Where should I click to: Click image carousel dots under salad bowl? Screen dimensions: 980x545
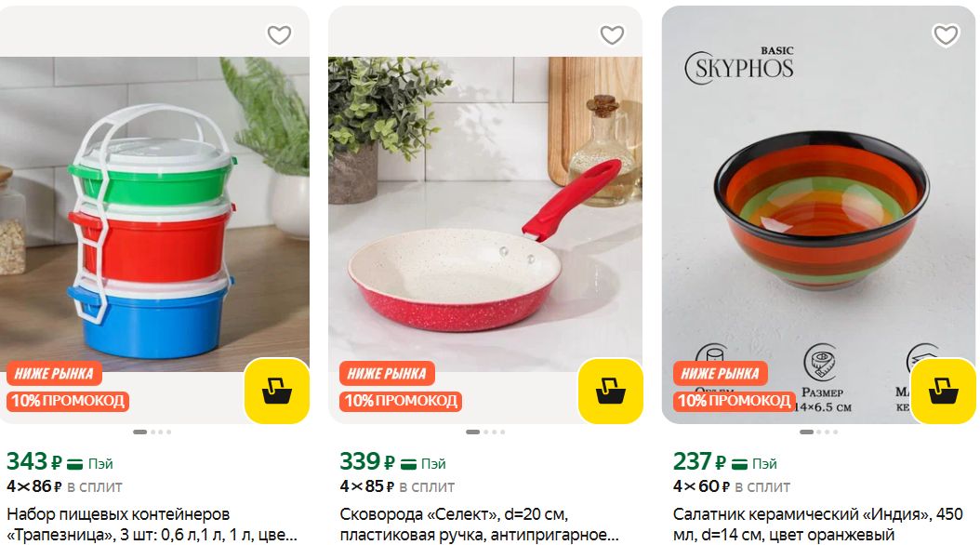(x=818, y=432)
